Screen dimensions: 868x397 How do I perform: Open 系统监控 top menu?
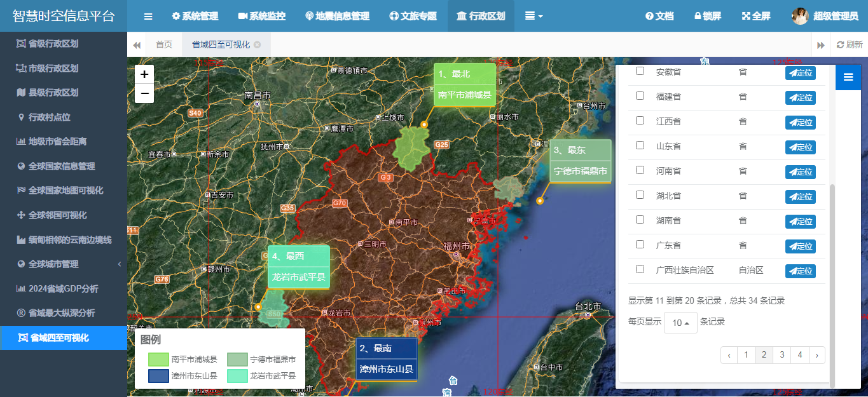pyautogui.click(x=262, y=16)
